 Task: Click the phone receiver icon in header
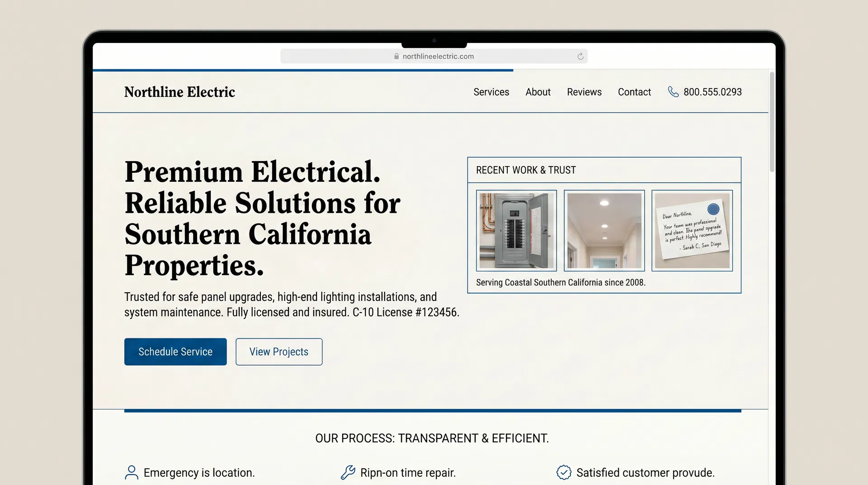pos(673,92)
